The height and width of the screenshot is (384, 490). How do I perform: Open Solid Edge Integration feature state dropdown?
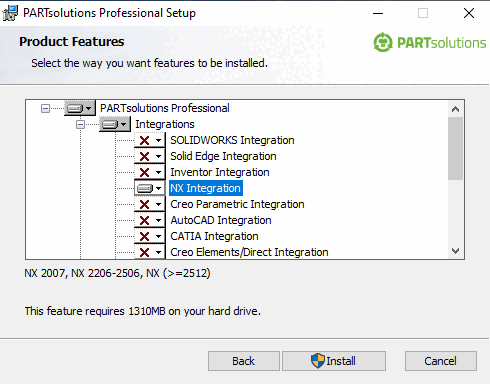click(x=150, y=156)
